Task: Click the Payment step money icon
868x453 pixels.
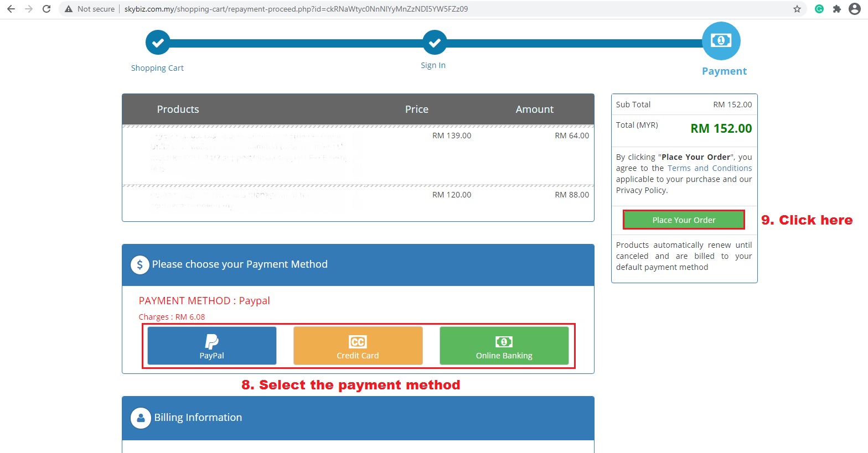Action: 721,40
